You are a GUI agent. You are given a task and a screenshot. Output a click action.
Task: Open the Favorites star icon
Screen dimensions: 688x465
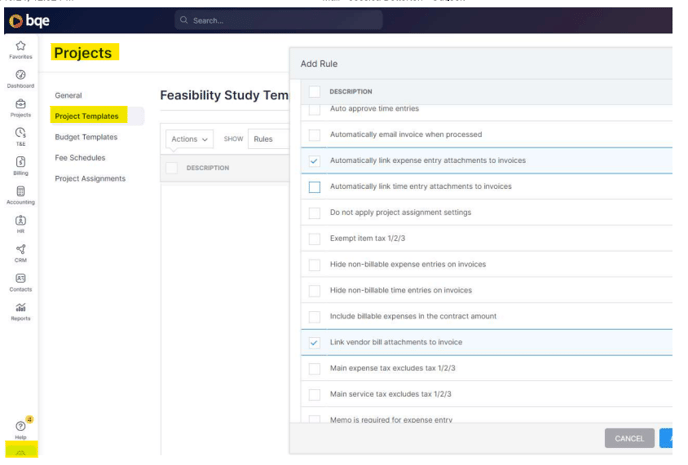pyautogui.click(x=21, y=46)
